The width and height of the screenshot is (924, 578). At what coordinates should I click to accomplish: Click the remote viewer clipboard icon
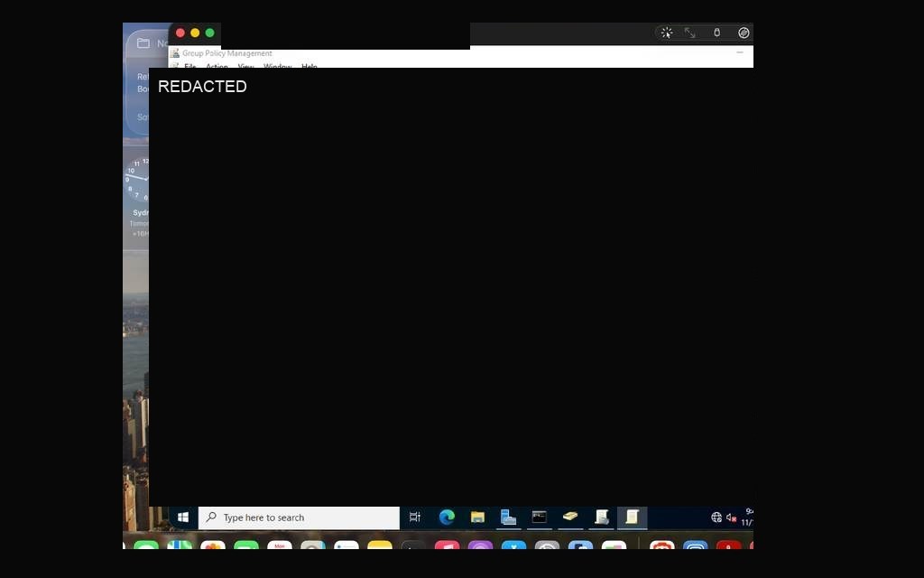[x=716, y=33]
